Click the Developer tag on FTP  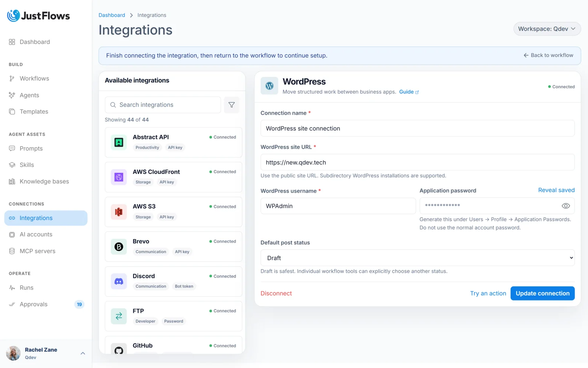(146, 321)
